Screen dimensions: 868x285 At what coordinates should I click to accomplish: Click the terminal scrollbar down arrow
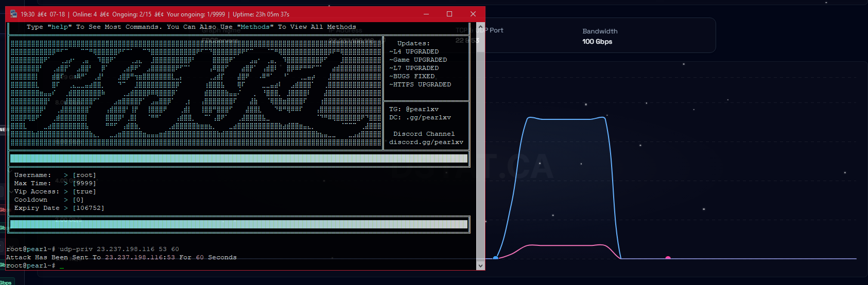[480, 265]
